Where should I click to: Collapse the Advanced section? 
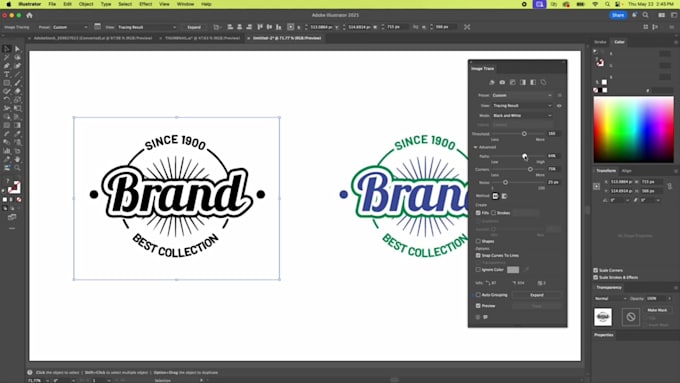pyautogui.click(x=476, y=147)
